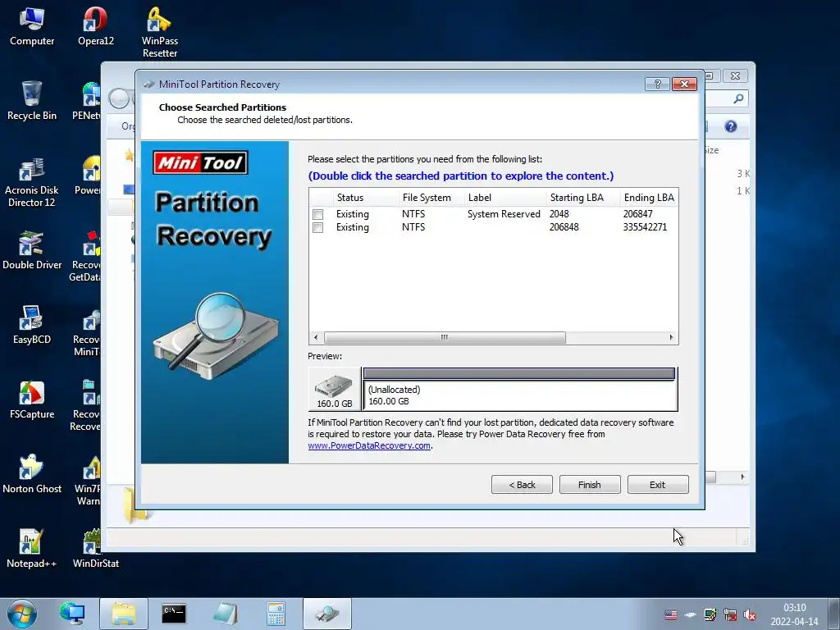Sort by the Ending LBA column
The height and width of the screenshot is (630, 840).
[x=649, y=198]
